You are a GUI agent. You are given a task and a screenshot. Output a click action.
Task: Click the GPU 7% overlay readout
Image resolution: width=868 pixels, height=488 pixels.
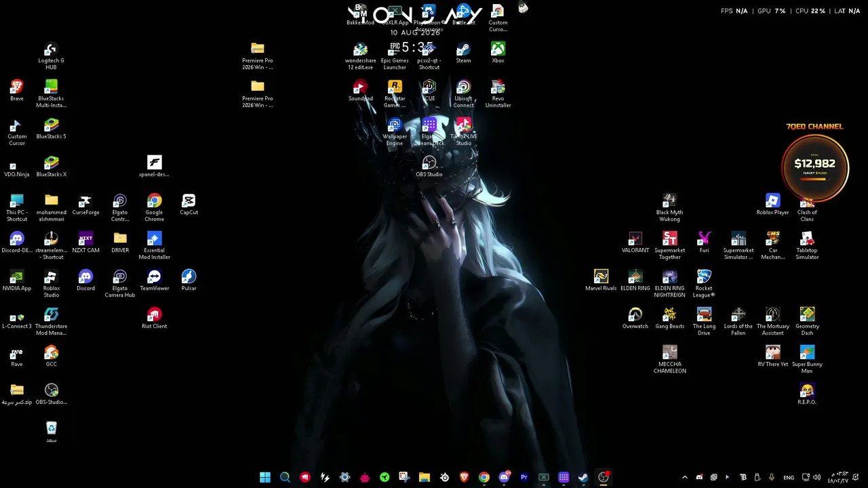pyautogui.click(x=771, y=11)
